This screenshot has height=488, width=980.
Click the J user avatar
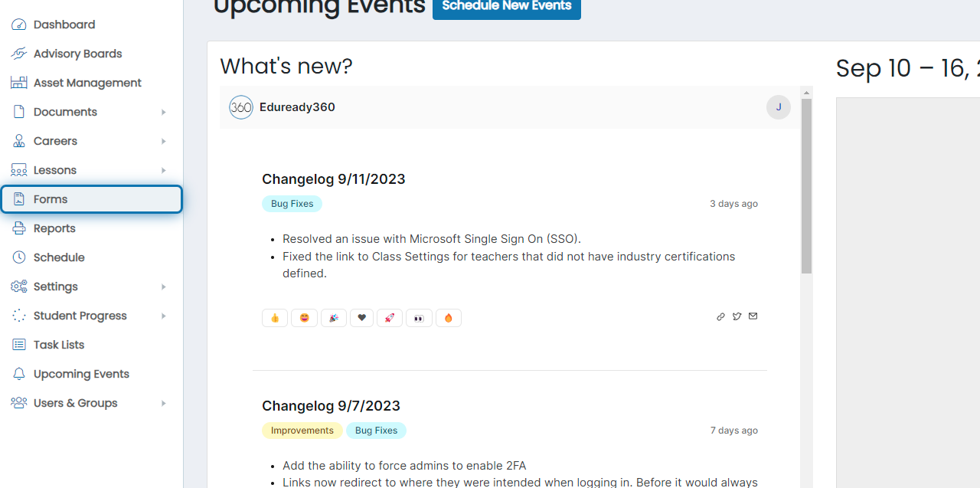click(x=779, y=107)
